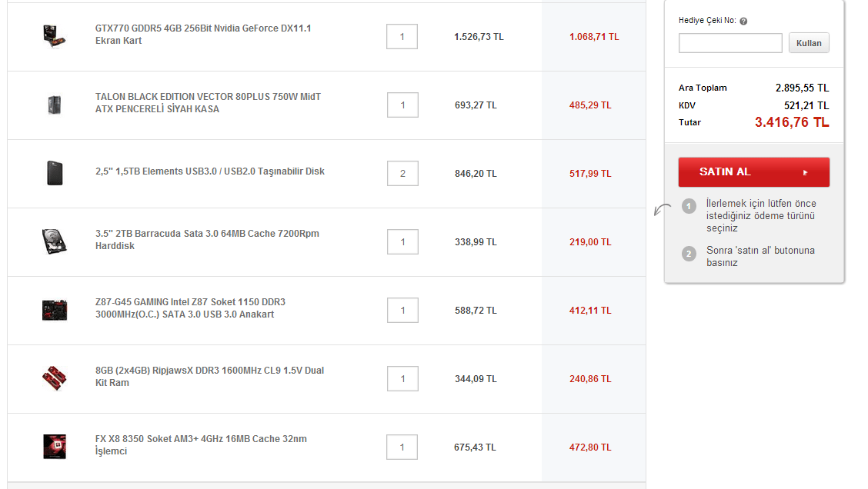The image size is (868, 489).
Task: Open the 1,5TB Elements Taşınabilir Disk link
Action: click(209, 171)
